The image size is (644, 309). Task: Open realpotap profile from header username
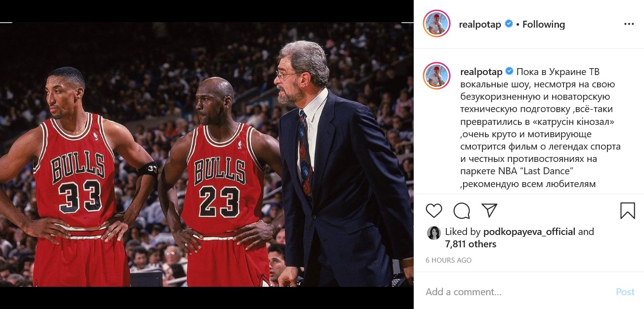click(480, 24)
